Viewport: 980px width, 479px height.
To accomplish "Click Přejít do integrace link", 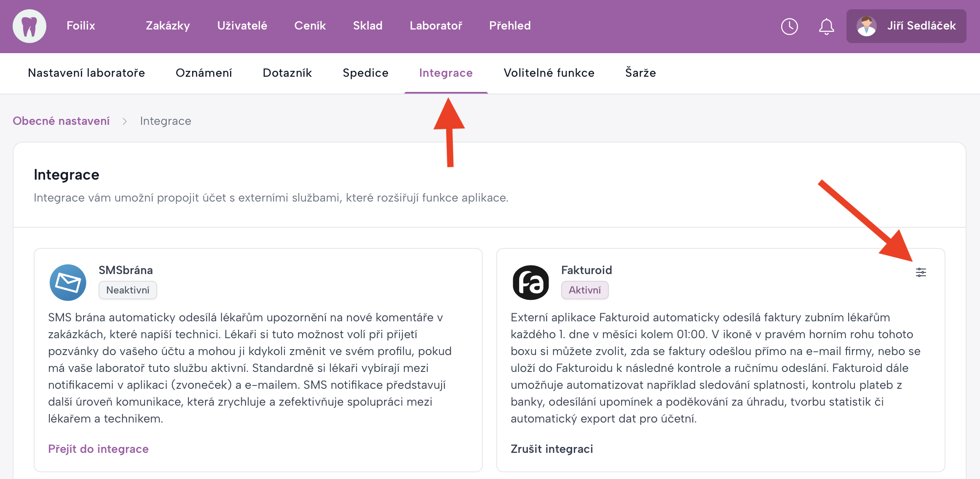I will pyautogui.click(x=98, y=449).
